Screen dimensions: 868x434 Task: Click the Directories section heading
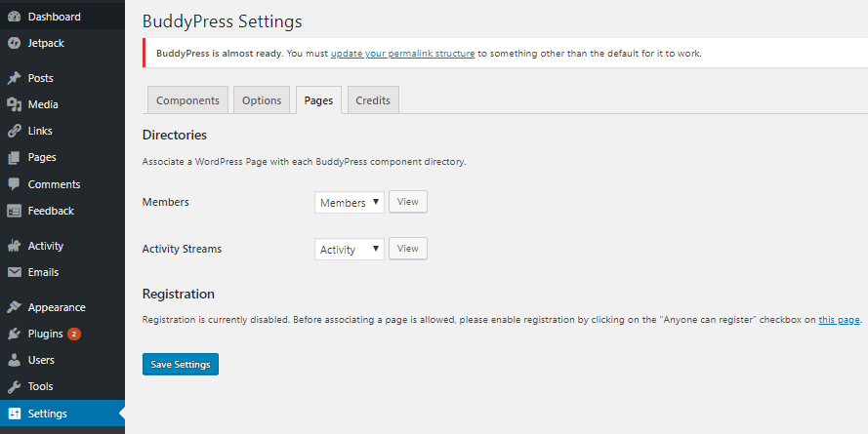point(175,135)
